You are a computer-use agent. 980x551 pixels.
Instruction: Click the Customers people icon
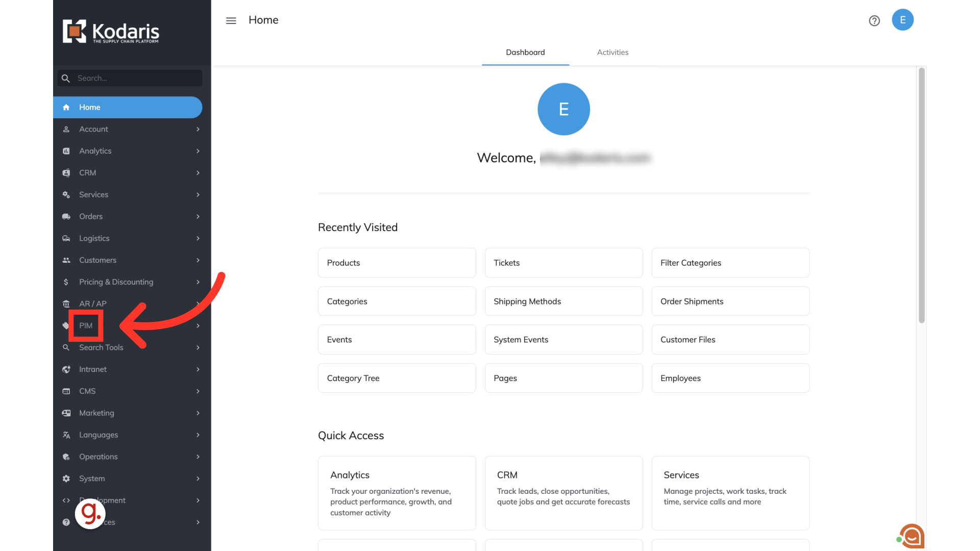point(66,260)
